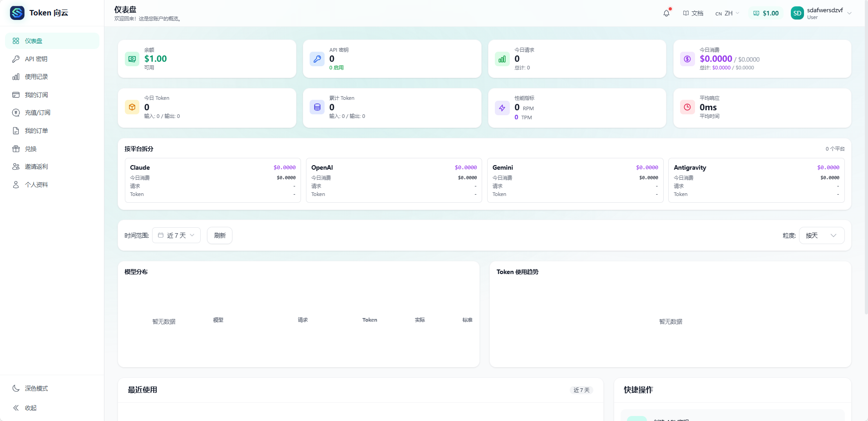
Task: Toggle 深色模式 dark mode
Action: pyautogui.click(x=52, y=388)
